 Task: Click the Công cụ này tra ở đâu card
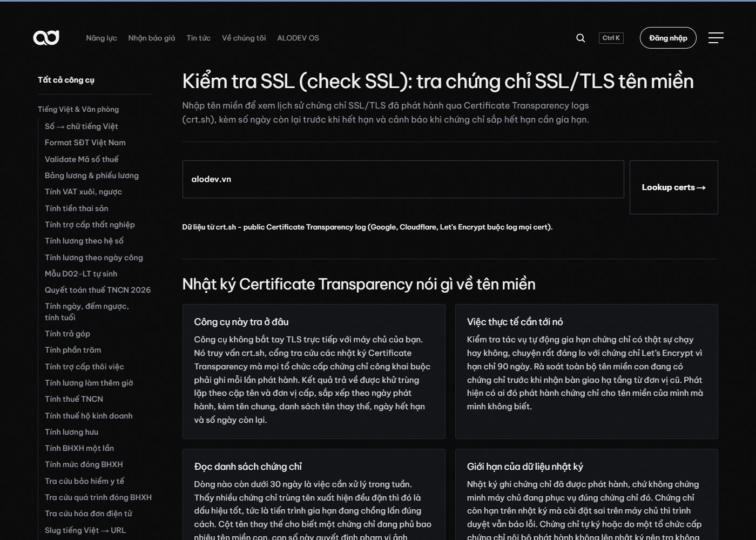[314, 372]
